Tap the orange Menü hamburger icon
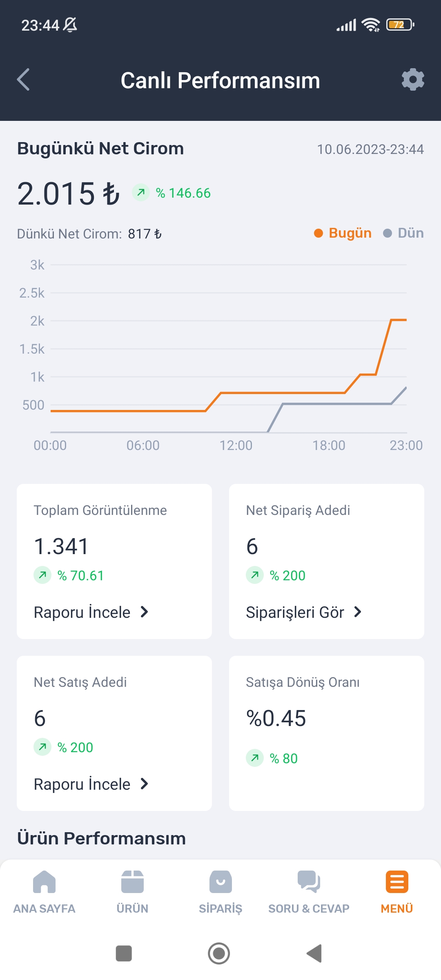 click(397, 882)
